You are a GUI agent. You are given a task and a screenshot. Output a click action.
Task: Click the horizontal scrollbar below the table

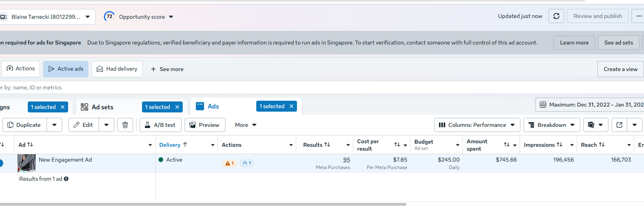click(203, 204)
